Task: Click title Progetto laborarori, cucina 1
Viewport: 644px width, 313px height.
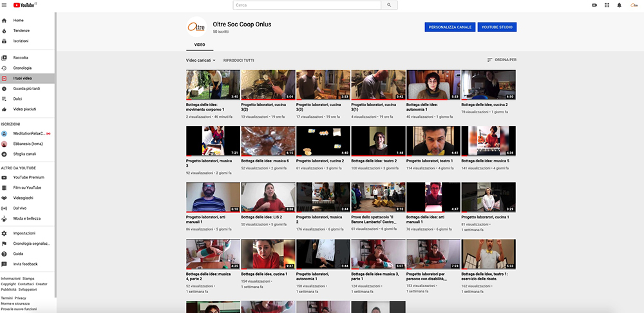Action: click(x=485, y=217)
